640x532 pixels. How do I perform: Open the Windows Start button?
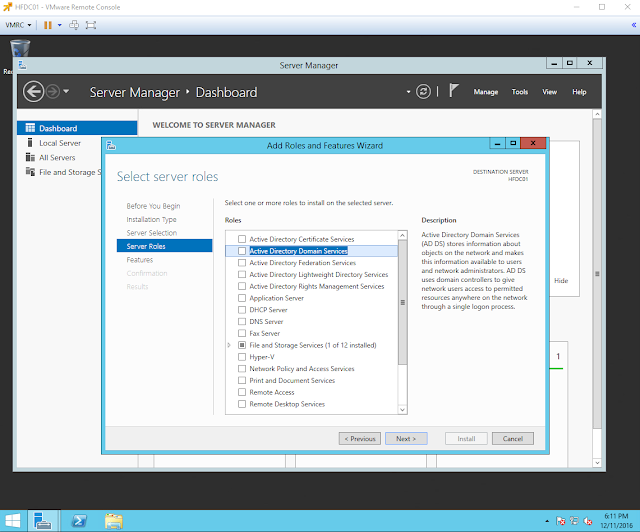13,521
